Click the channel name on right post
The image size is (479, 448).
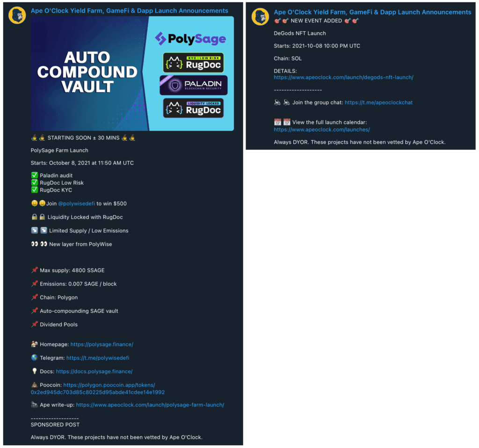point(372,12)
